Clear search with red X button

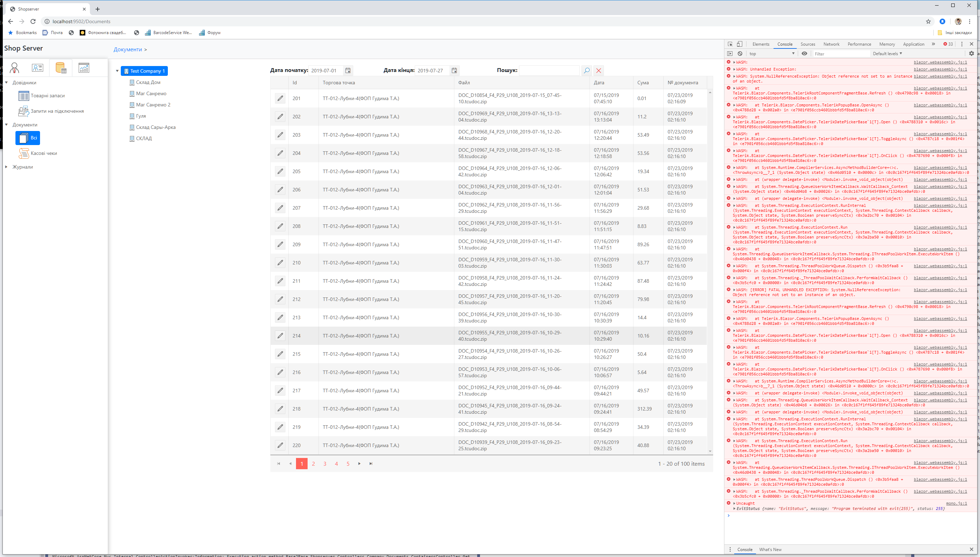coord(598,70)
